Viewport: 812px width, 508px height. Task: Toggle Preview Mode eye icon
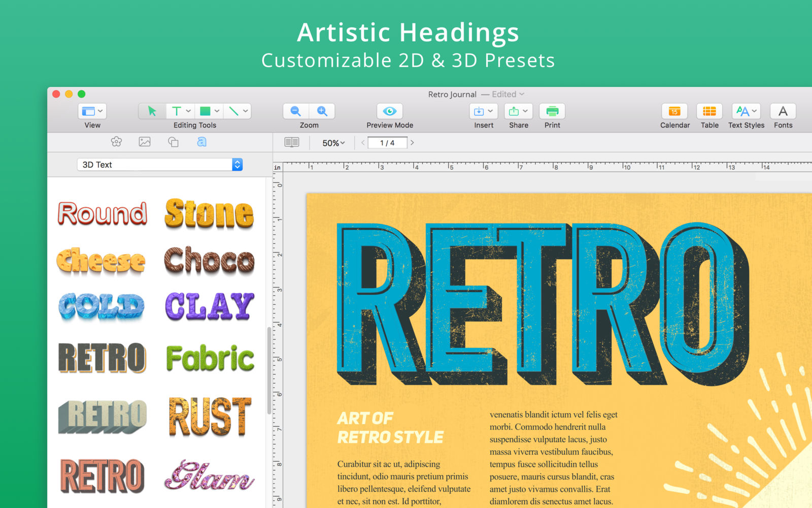tap(390, 111)
